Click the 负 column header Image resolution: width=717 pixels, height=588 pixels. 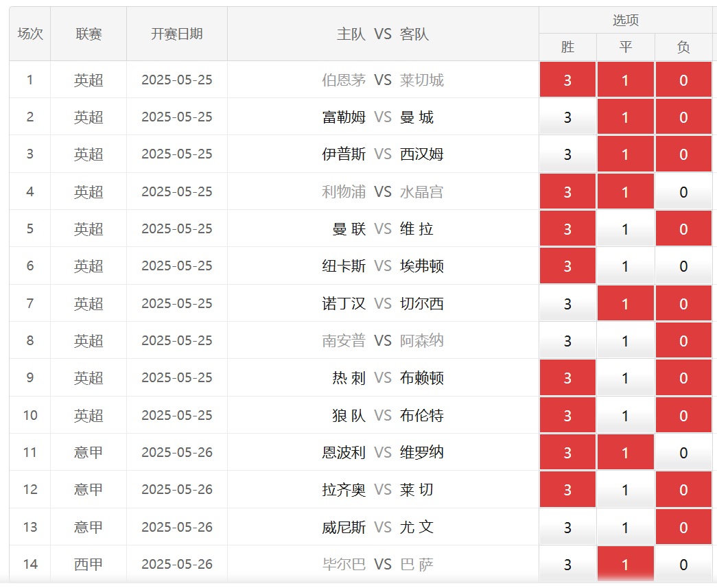click(x=683, y=47)
